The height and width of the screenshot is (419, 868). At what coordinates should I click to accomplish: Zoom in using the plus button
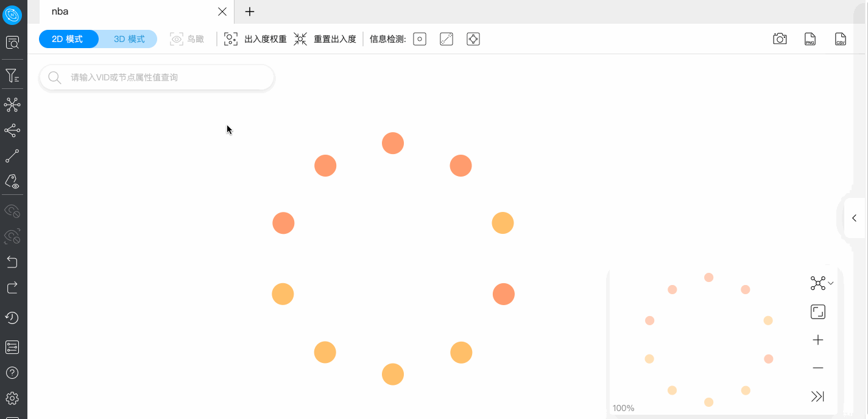[817, 339]
